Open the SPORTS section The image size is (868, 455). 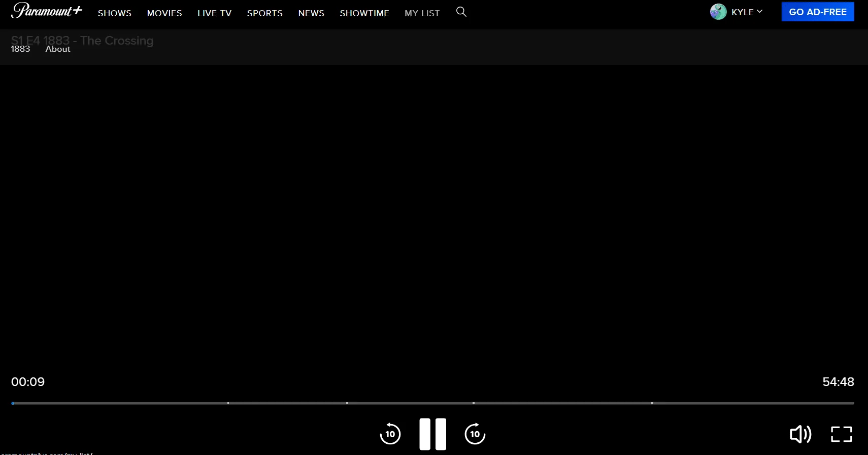(265, 13)
